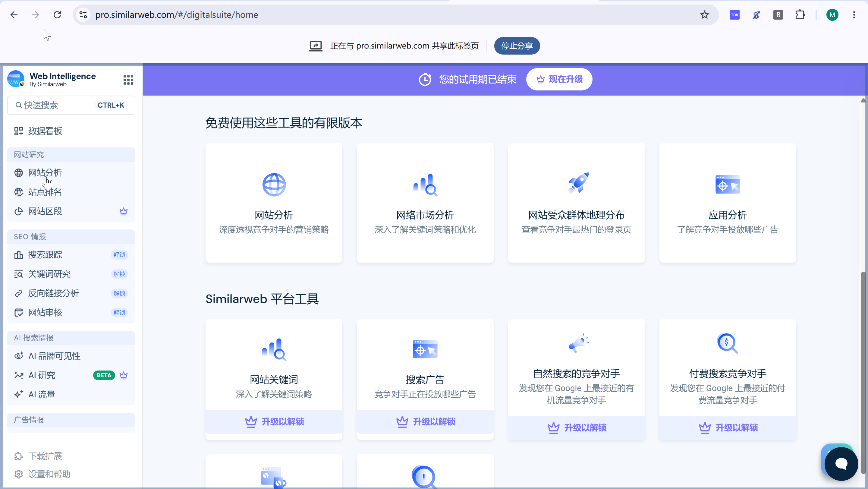Click 解锁 badge beside 反向链接分析
The height and width of the screenshot is (489, 868).
[119, 293]
